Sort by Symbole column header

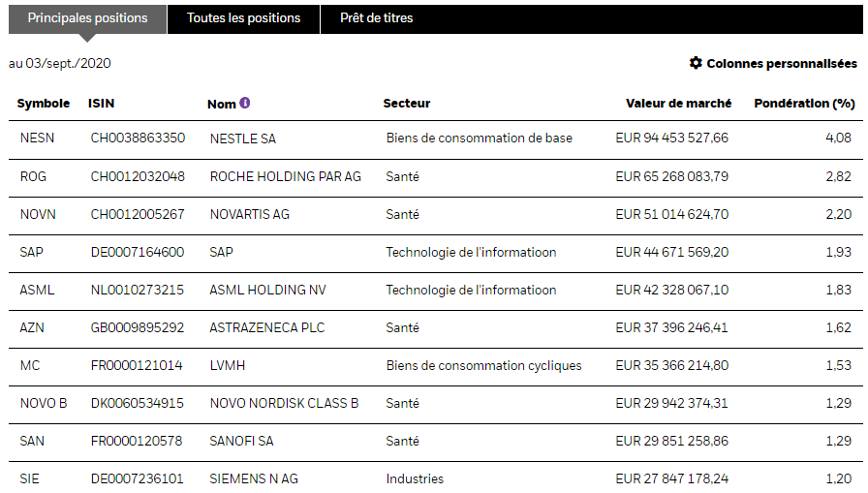[44, 103]
